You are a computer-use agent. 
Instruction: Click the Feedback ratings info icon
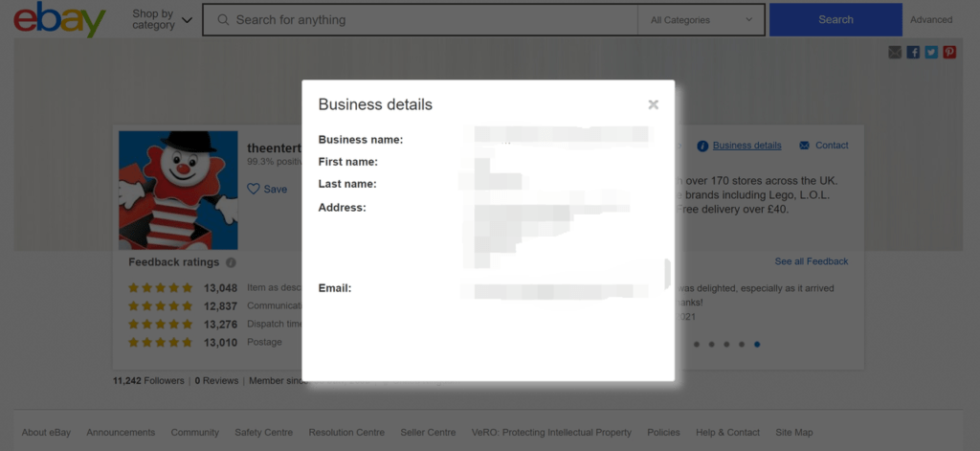(x=231, y=262)
